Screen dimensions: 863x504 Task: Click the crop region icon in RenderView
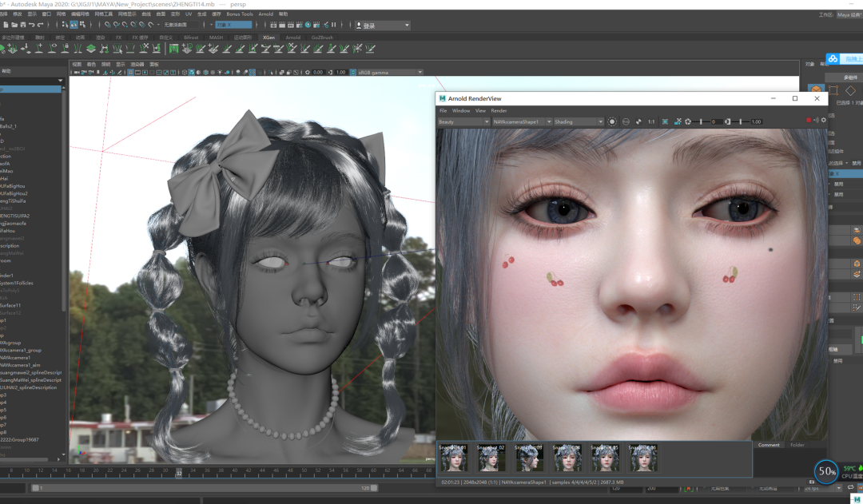pyautogui.click(x=665, y=121)
